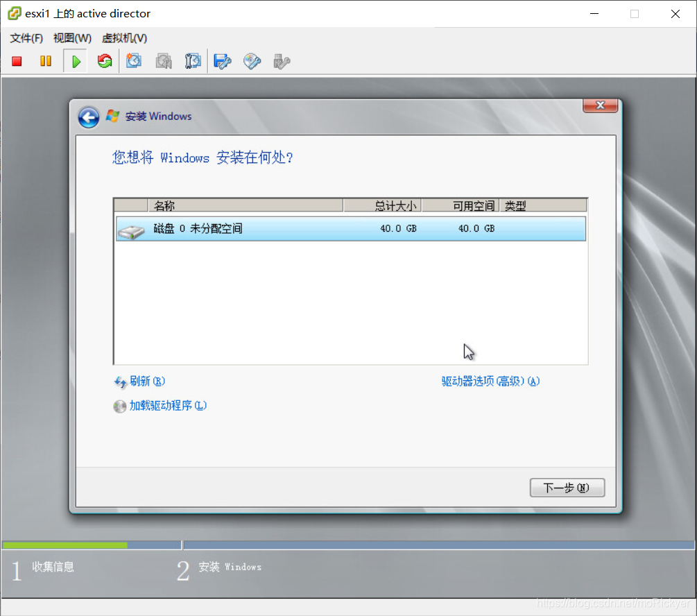The height and width of the screenshot is (616, 697).
Task: Open the 文件(F) menu
Action: (26, 38)
